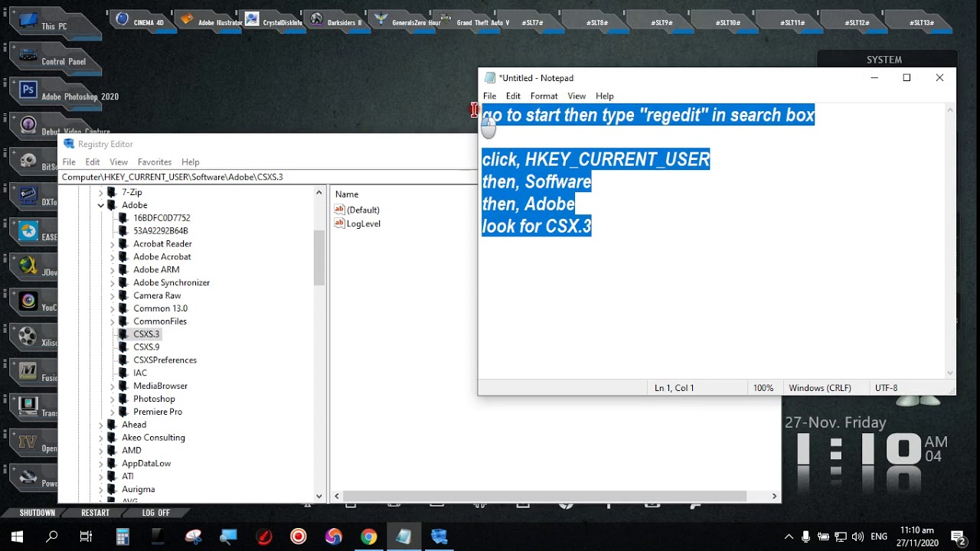Expand the Premiere Pro key
This screenshot has width=980, height=551.
coord(112,412)
